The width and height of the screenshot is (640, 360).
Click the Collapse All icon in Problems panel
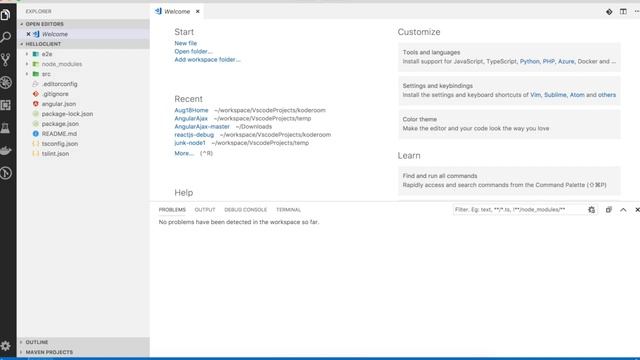(x=609, y=210)
